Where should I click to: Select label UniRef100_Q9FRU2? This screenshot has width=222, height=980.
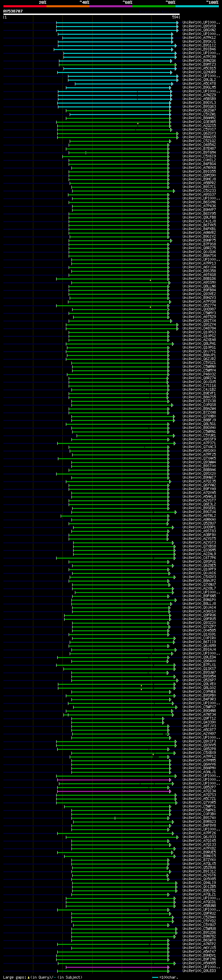pyautogui.click(x=199, y=913)
